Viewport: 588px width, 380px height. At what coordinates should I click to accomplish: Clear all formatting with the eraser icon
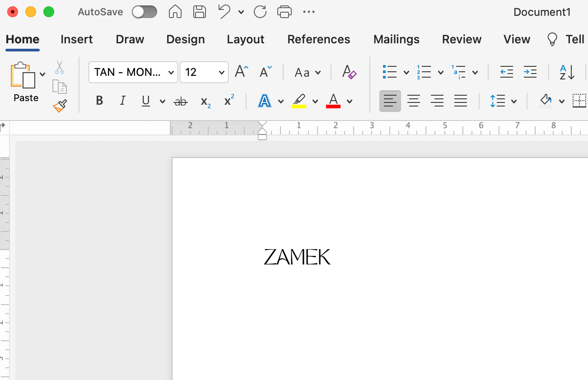coord(349,72)
